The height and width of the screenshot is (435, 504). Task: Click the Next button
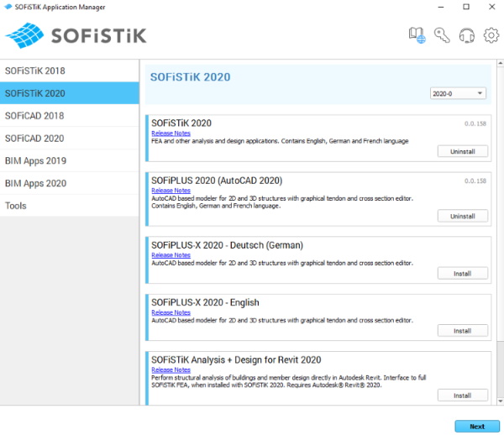[x=477, y=427]
